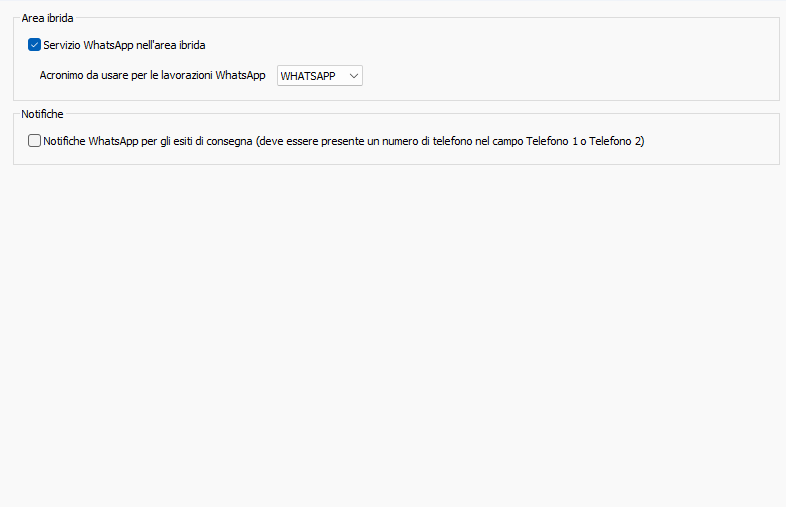Uncheck the Servizio WhatsApp nell'area ibrida checkbox
786x507 pixels.
pos(34,45)
